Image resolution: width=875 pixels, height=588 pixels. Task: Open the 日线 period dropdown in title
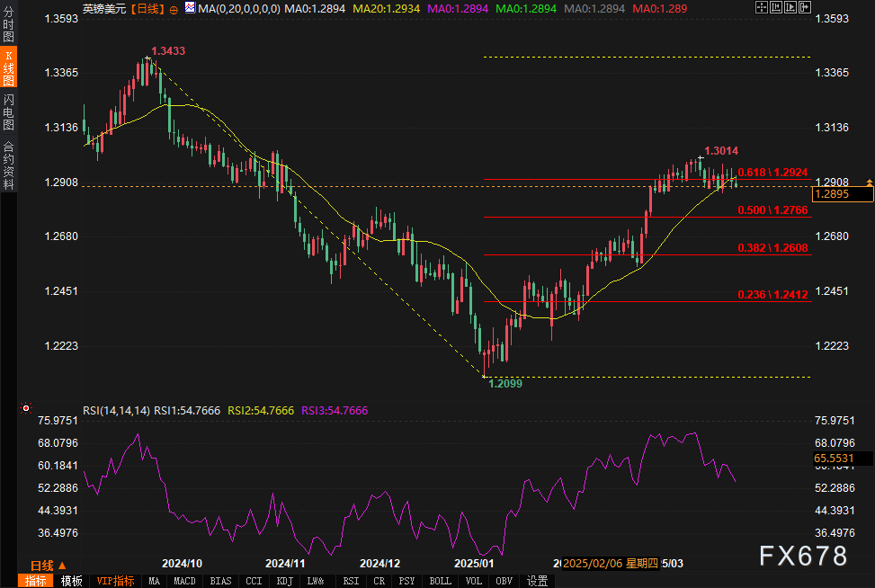tap(147, 8)
